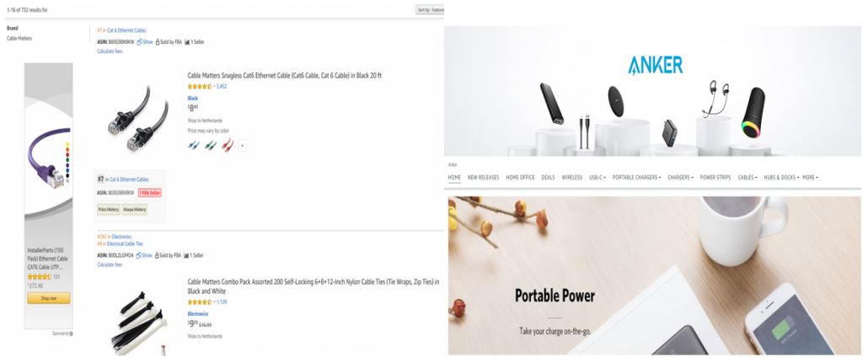Click star rating of cable ties product
The height and width of the screenshot is (358, 868).
tap(199, 302)
